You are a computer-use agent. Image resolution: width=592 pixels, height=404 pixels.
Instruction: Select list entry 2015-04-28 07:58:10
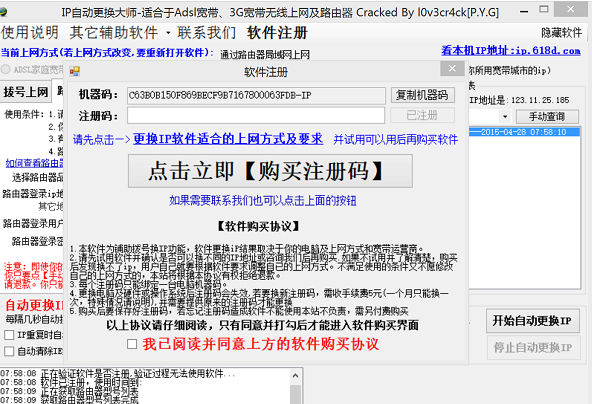tap(524, 132)
